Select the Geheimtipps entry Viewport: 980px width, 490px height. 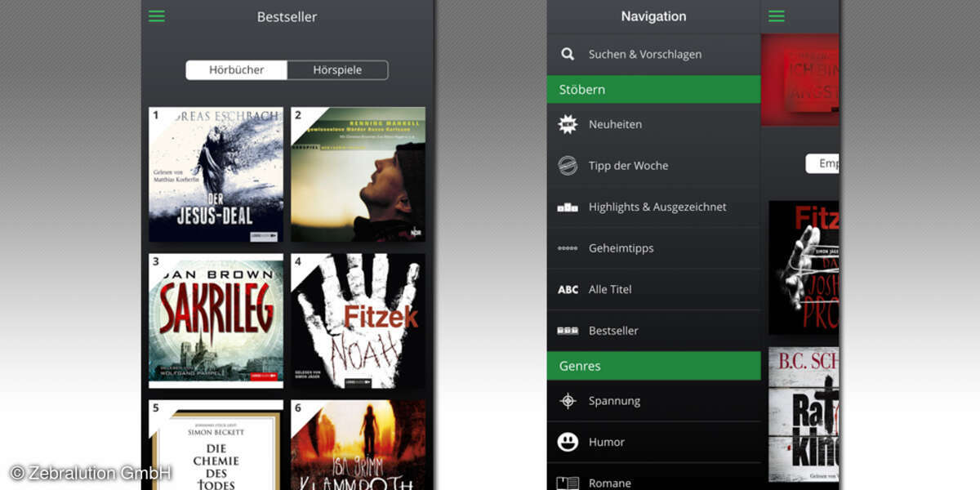[653, 248]
